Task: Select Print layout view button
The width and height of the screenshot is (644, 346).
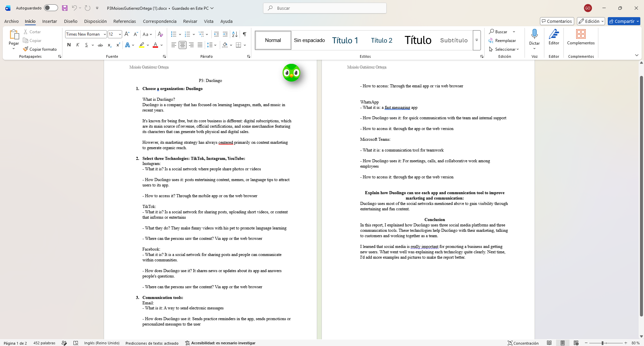Action: click(x=562, y=343)
